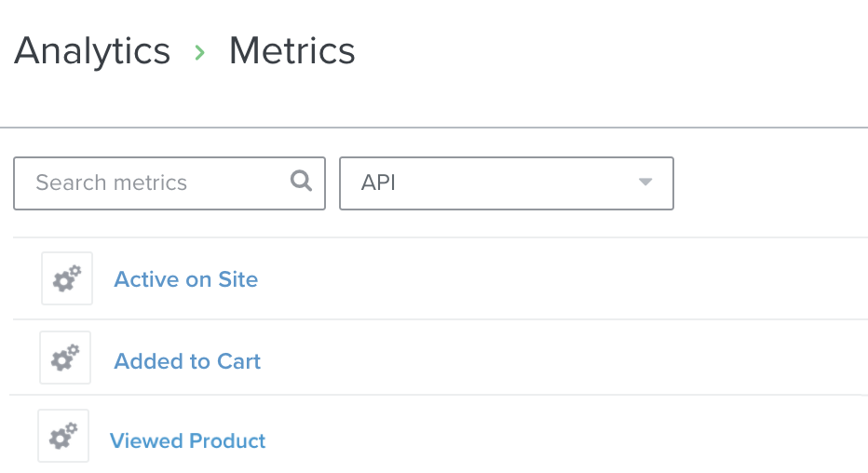This screenshot has width=868, height=473.
Task: Open the API metric source combo box
Action: click(x=506, y=183)
